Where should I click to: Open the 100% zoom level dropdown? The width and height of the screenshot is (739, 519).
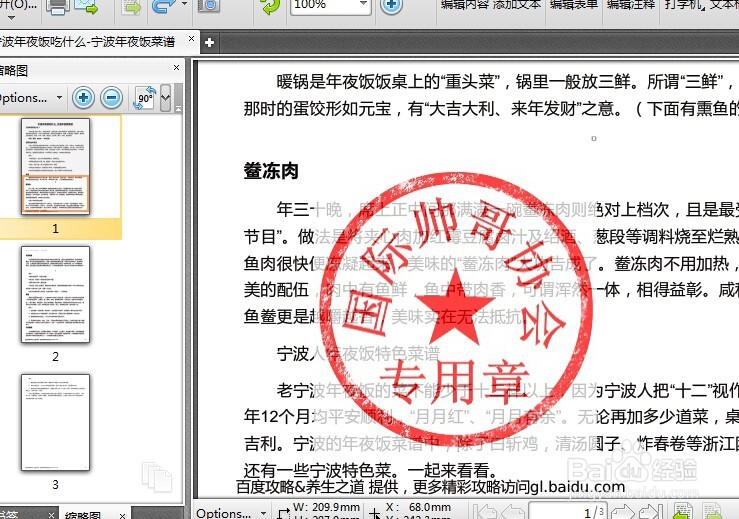pos(363,4)
